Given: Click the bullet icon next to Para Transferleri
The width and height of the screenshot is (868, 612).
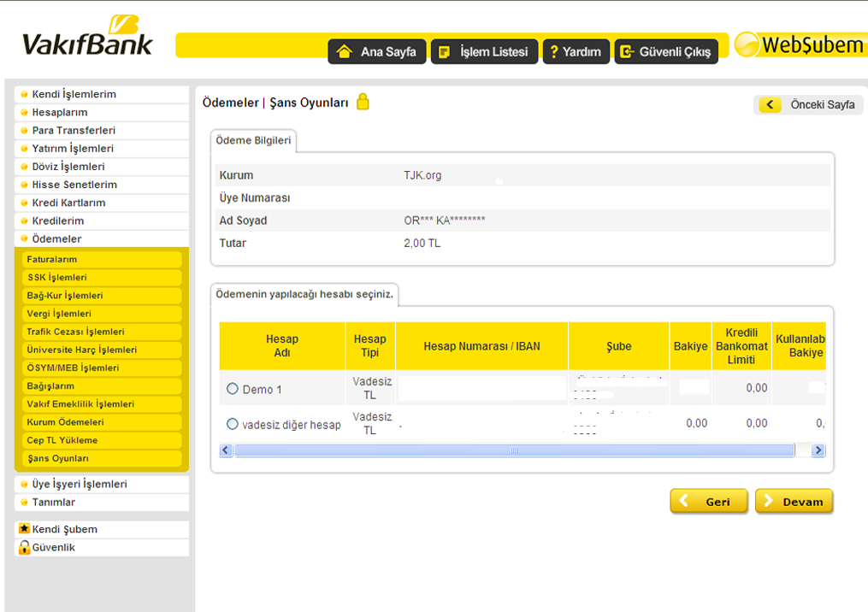Looking at the screenshot, I should (24, 131).
